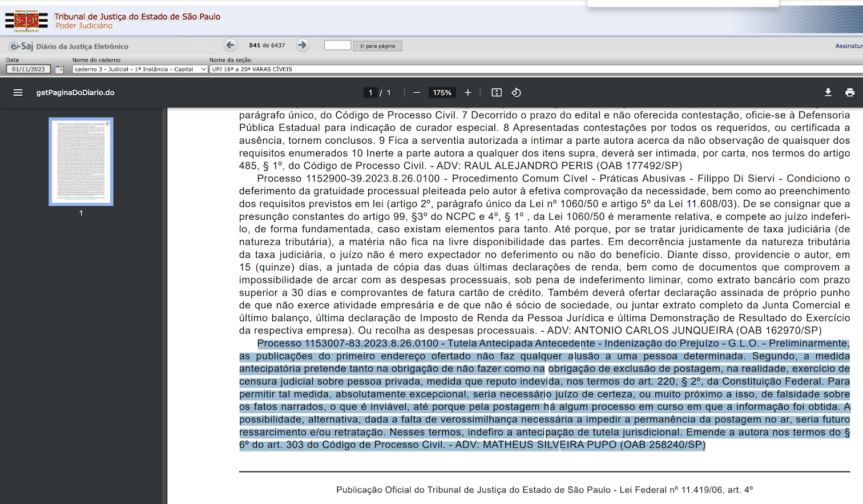Click the page number input field
Image resolution: width=863 pixels, height=504 pixels.
pyautogui.click(x=337, y=45)
